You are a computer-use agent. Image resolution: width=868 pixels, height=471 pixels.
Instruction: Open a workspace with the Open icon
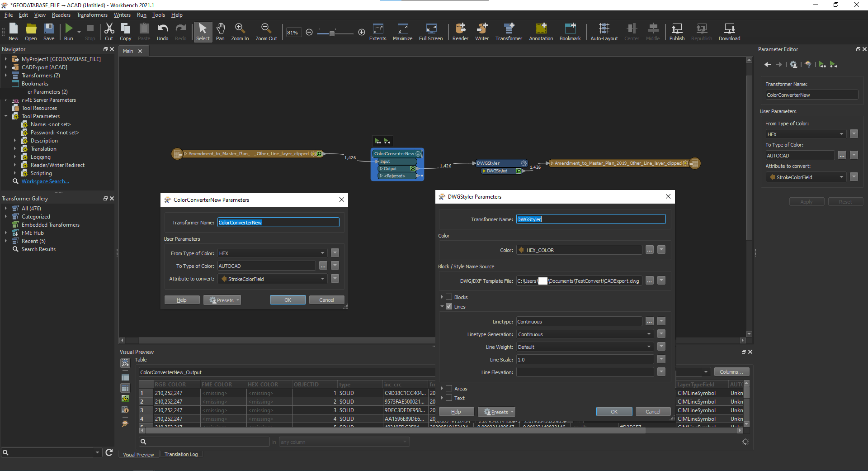tap(31, 32)
